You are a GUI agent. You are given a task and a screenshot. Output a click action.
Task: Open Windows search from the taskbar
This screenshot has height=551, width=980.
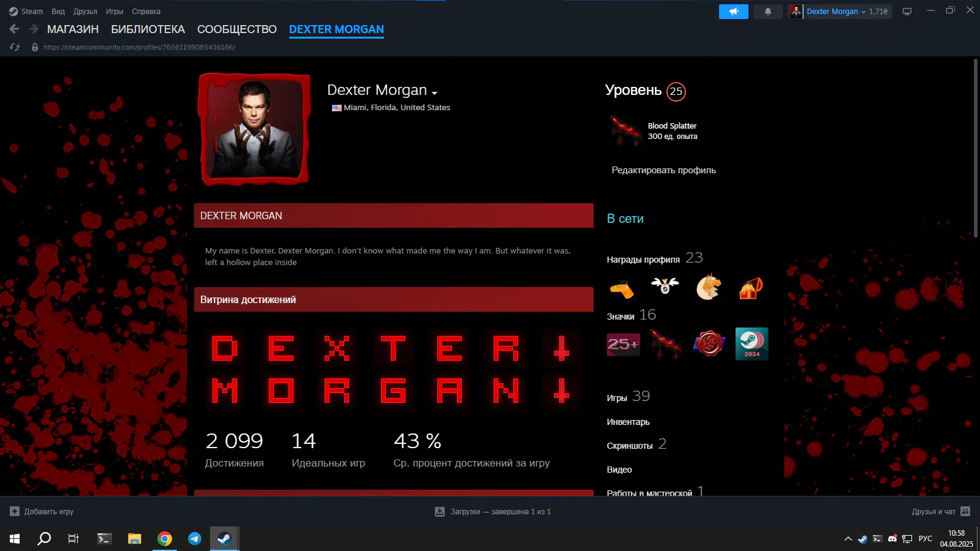[x=44, y=539]
